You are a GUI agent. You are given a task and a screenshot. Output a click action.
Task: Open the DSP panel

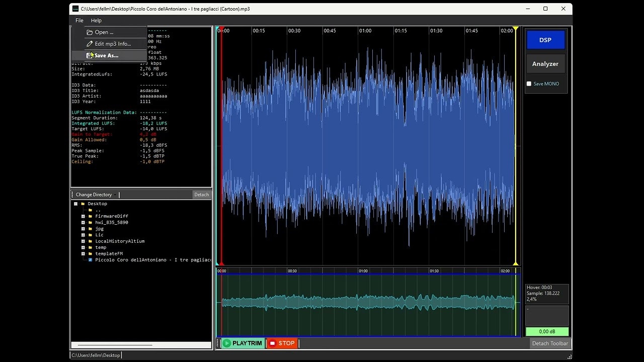545,40
